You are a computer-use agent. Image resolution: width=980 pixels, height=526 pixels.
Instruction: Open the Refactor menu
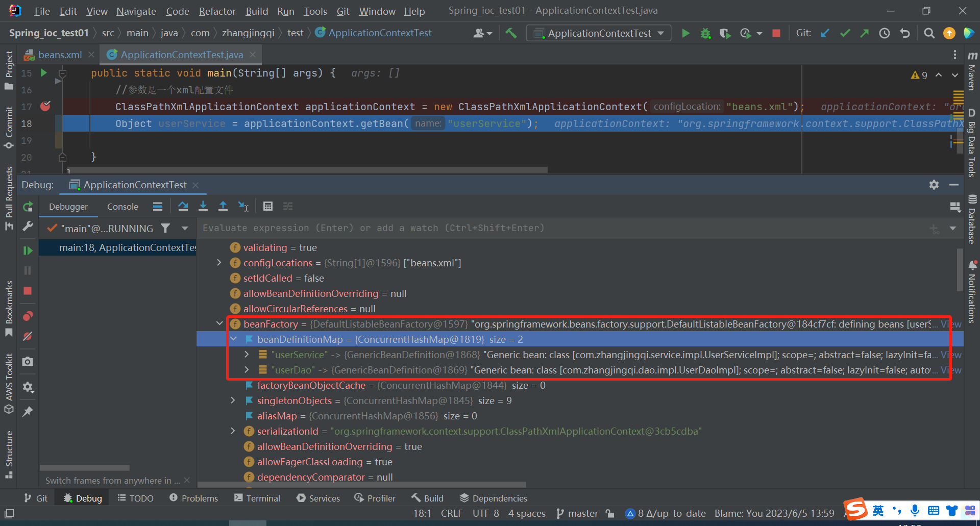217,11
